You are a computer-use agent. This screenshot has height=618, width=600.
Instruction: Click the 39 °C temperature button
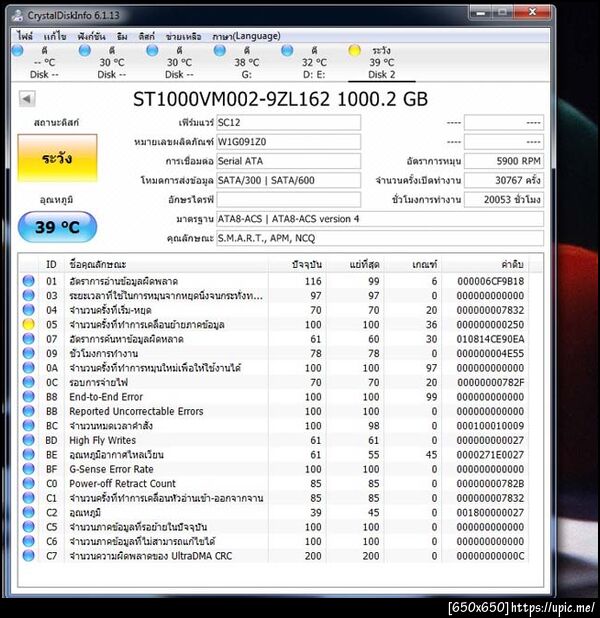click(58, 227)
